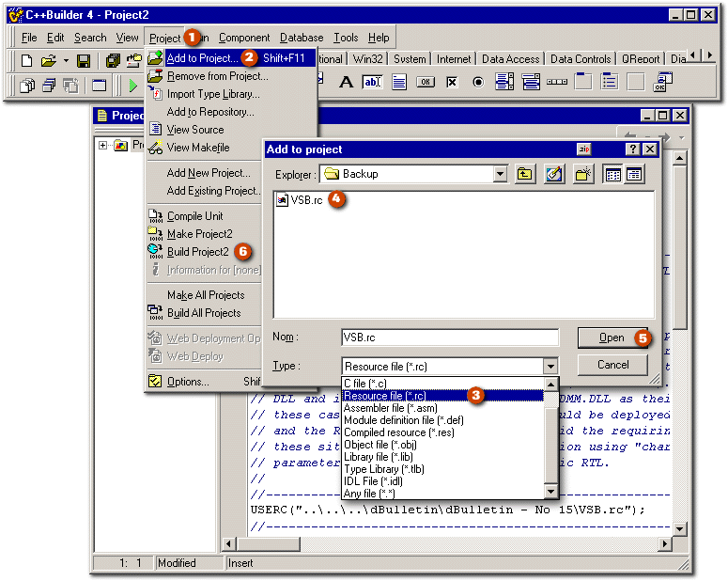Image resolution: width=728 pixels, height=581 pixels.
Task: Choose Assembler file (*.asm) filter
Action: coord(442,408)
